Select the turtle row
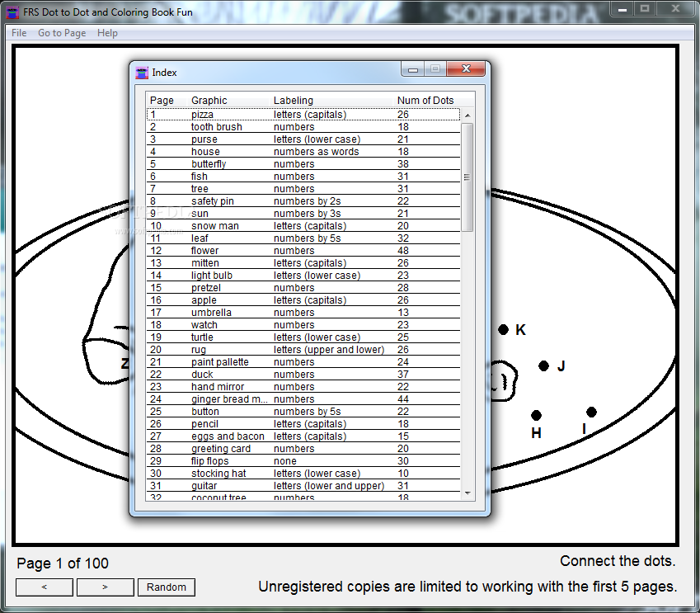The image size is (700, 613). click(303, 337)
